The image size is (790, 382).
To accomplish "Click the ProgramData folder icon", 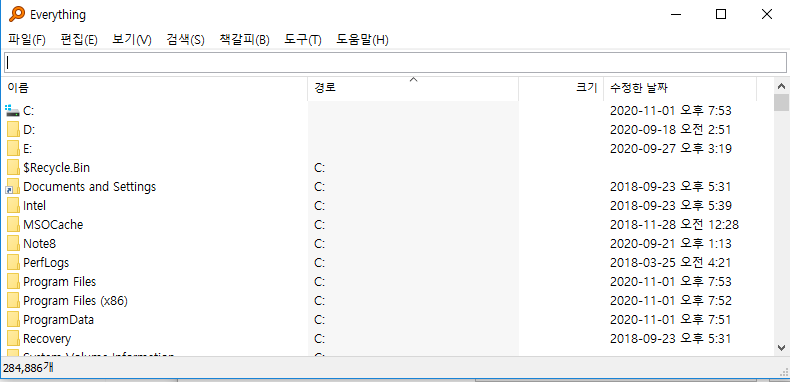I will coord(14,320).
